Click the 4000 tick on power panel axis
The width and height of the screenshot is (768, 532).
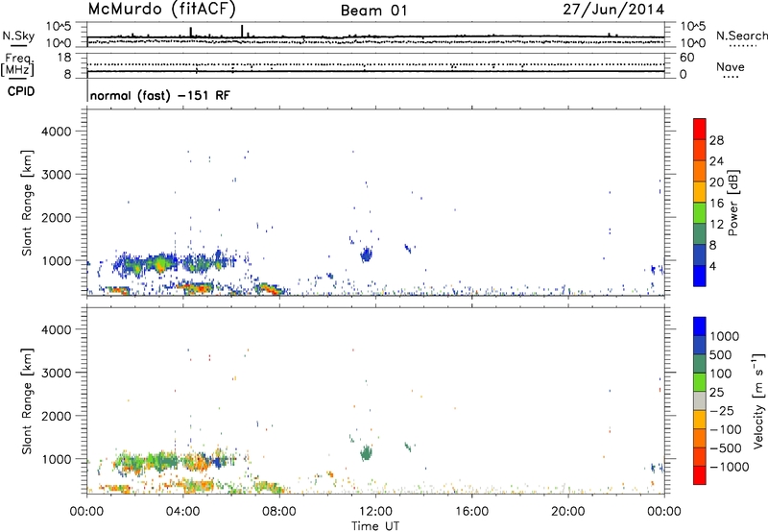click(x=57, y=132)
